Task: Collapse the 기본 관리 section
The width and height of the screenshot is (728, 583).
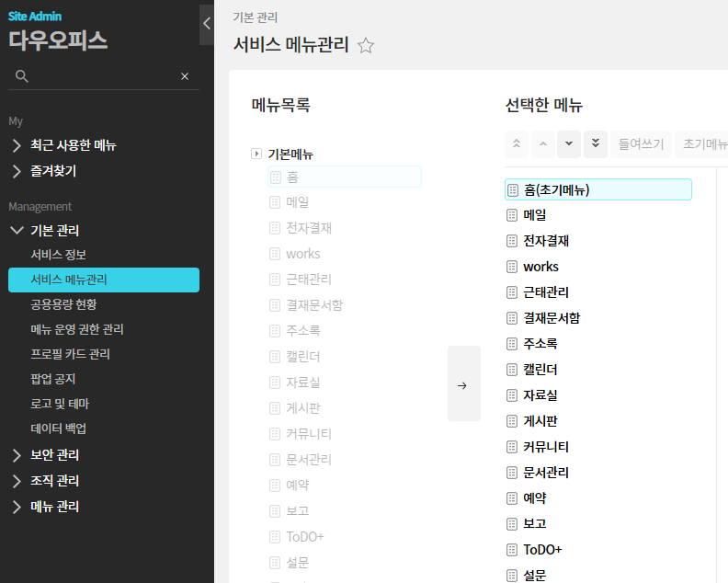Action: (x=17, y=231)
